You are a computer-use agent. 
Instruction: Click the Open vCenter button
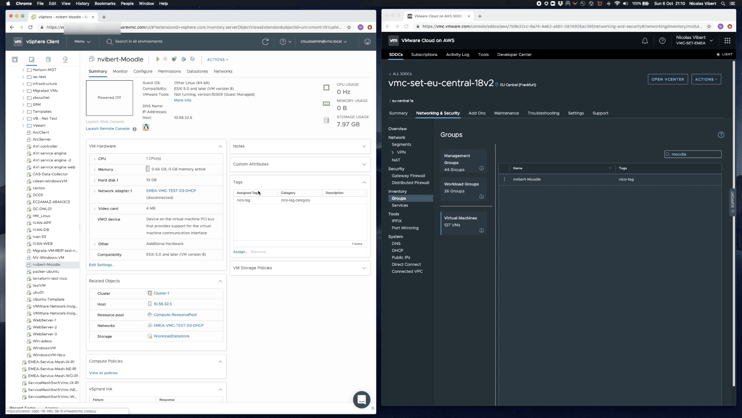pyautogui.click(x=667, y=79)
